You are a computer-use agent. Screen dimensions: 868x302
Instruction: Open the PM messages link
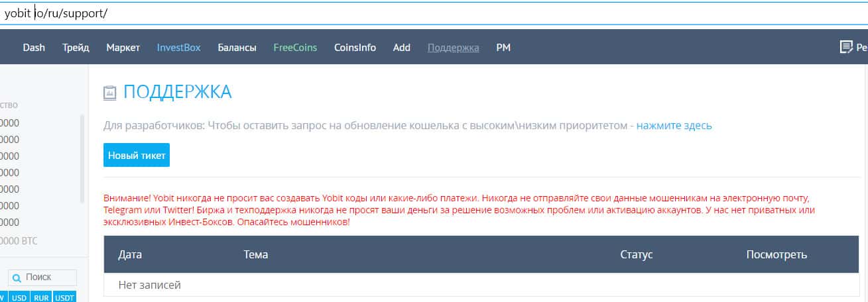[503, 48]
